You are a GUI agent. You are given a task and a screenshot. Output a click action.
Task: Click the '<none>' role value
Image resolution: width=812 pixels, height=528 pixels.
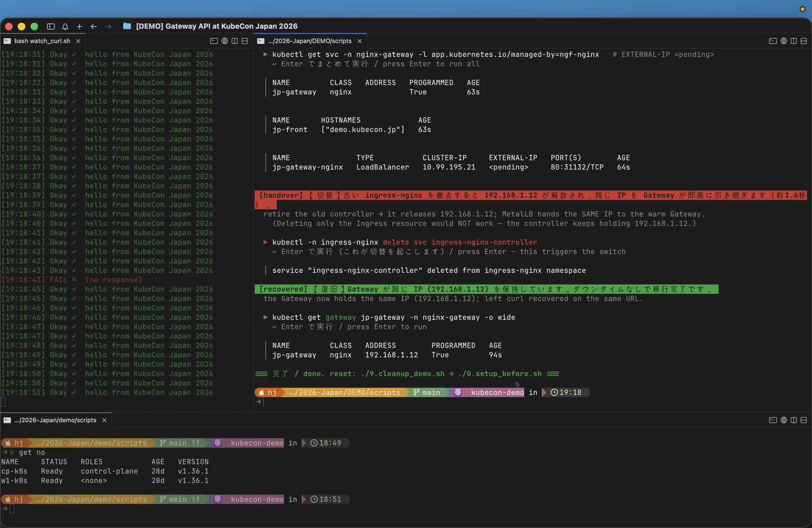click(x=93, y=481)
